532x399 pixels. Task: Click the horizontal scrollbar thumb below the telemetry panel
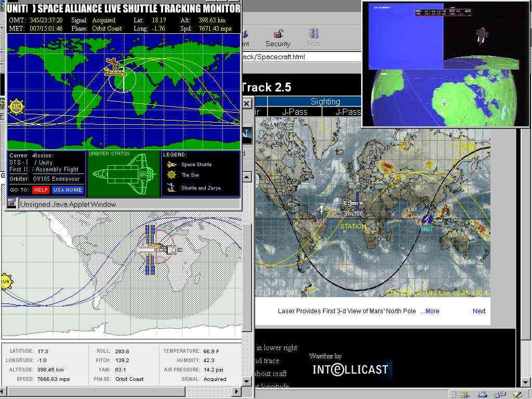point(96,391)
